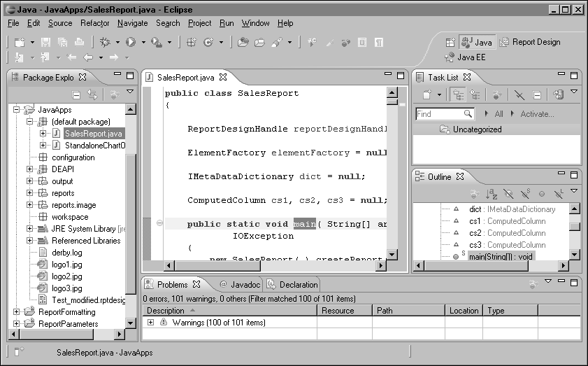This screenshot has height=366, width=588.
Task: Click the Debug bug icon
Action: click(x=105, y=43)
